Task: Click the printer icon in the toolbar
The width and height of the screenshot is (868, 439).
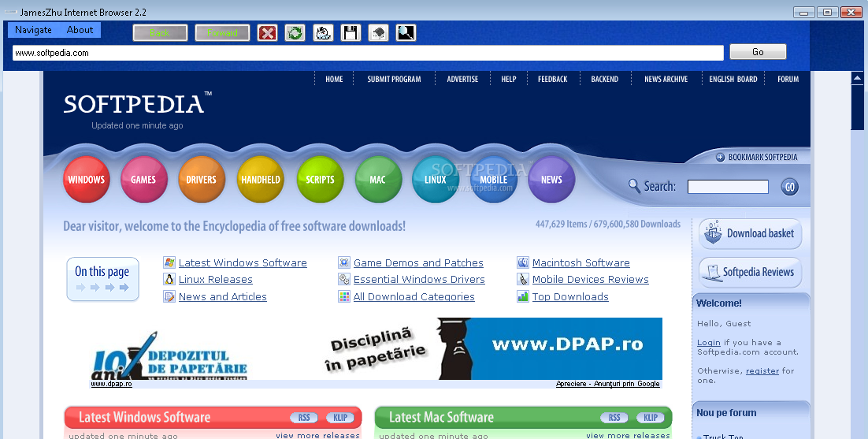Action: (x=378, y=32)
